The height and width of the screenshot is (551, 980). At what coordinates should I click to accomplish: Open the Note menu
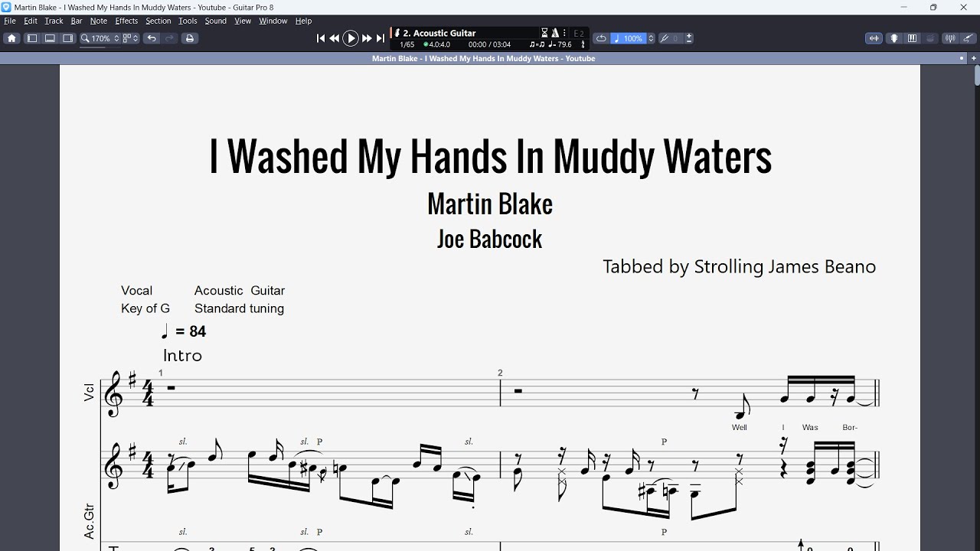click(99, 21)
